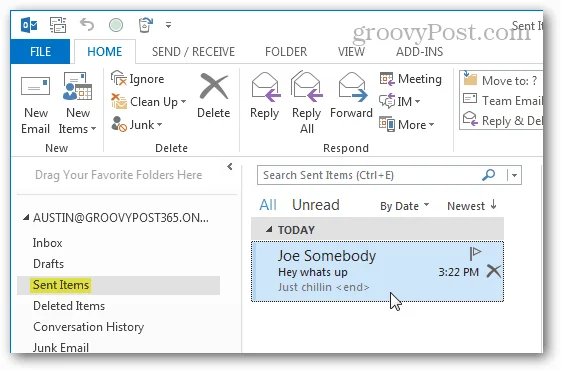The image size is (561, 371).
Task: Open the IM reply dropdown
Action: point(400,102)
